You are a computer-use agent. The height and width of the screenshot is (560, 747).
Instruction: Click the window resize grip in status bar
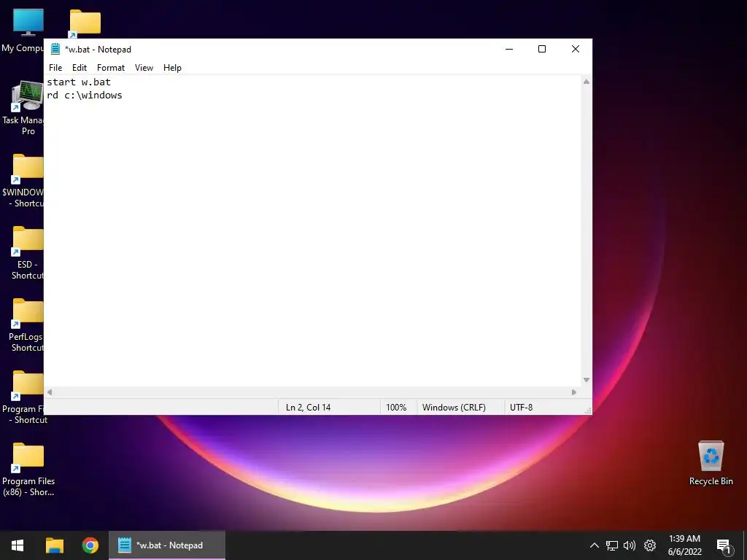[588, 410]
